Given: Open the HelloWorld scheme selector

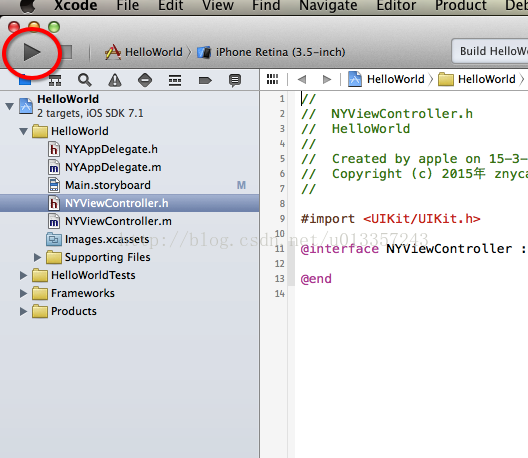Looking at the screenshot, I should pos(144,52).
